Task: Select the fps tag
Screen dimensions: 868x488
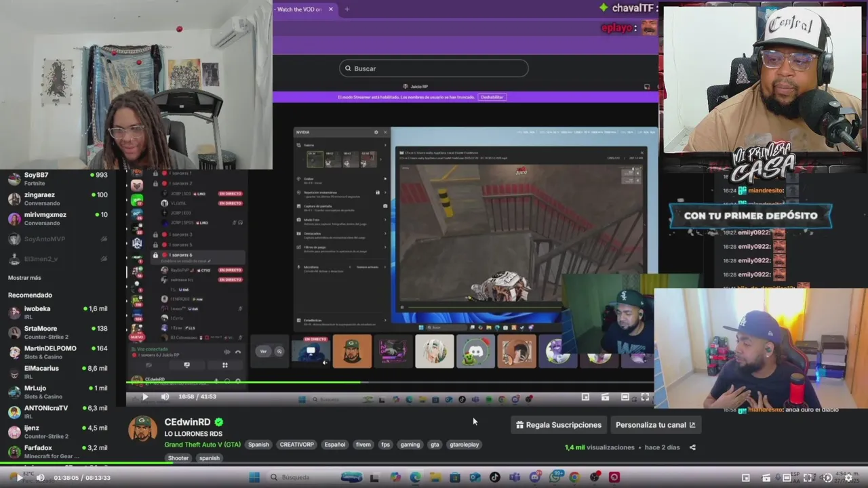Action: coord(386,445)
